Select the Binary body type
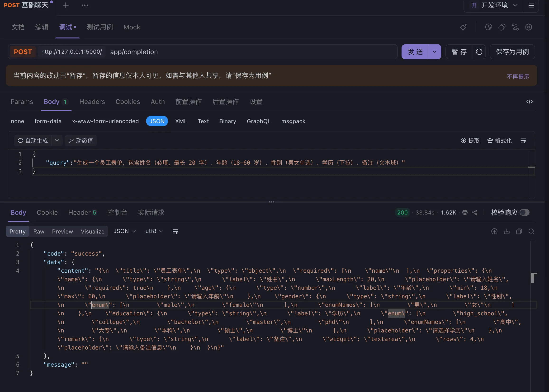 click(x=227, y=121)
